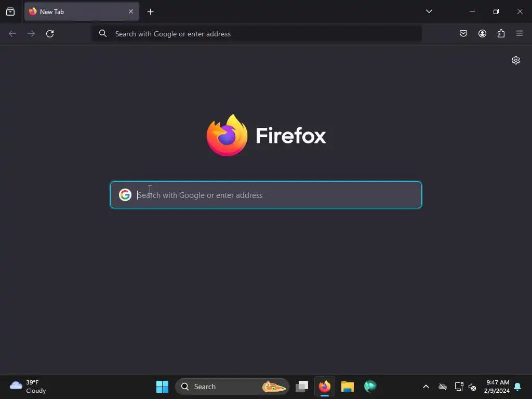Screen dimensions: 532x399
Task: Personalize new tab with gear icon
Action: coord(516,60)
